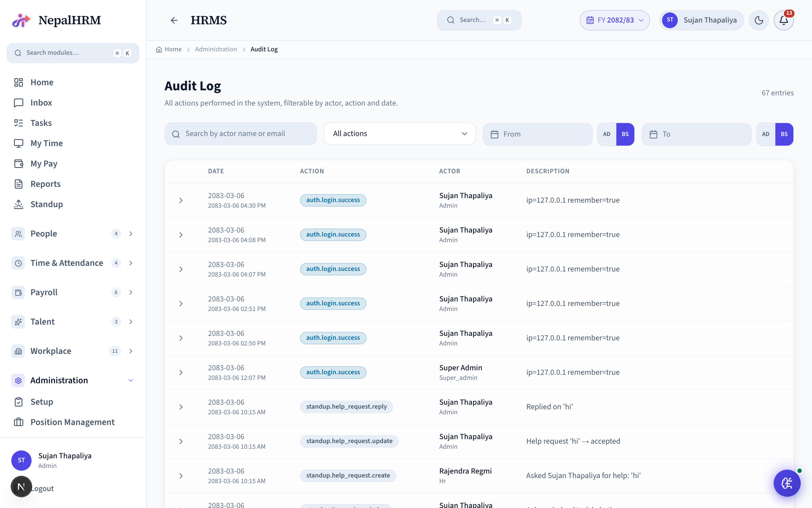Click the Time & Attendance clock icon
Image resolution: width=812 pixels, height=508 pixels.
[x=18, y=263]
